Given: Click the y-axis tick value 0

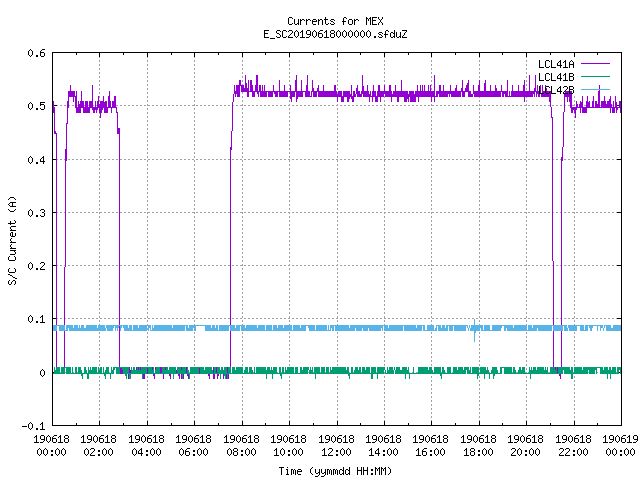Looking at the screenshot, I should click(42, 373).
